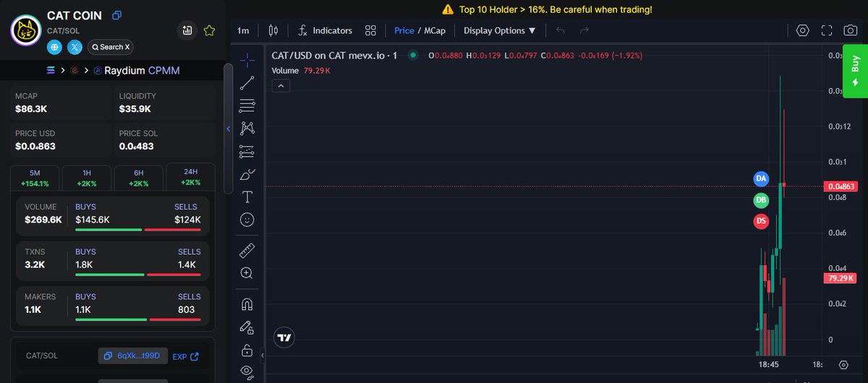Image resolution: width=868 pixels, height=383 pixels.
Task: Redo the last chart action
Action: coord(584,30)
